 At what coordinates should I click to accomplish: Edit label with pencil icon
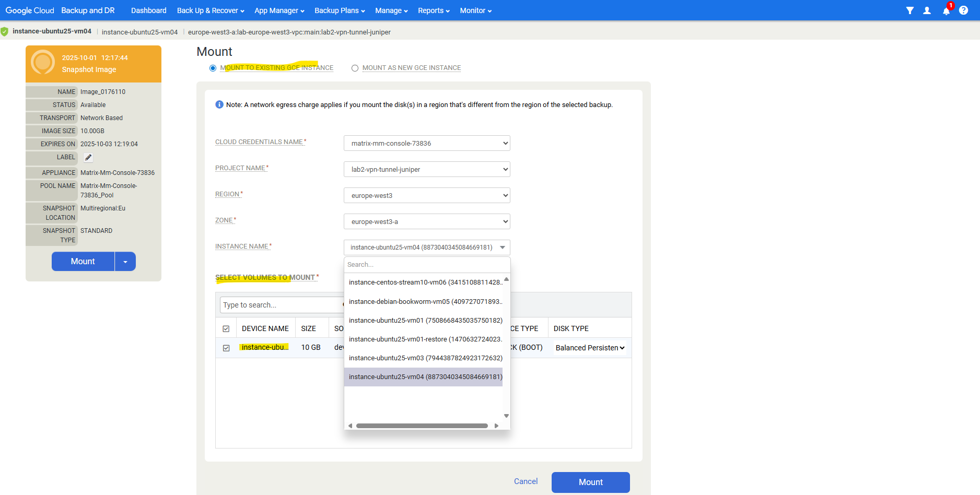[88, 158]
